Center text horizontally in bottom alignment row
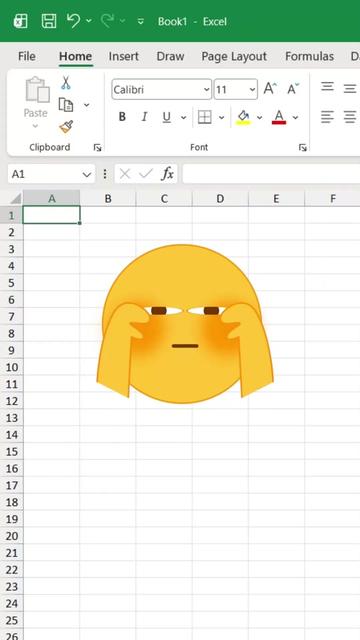 click(x=350, y=117)
